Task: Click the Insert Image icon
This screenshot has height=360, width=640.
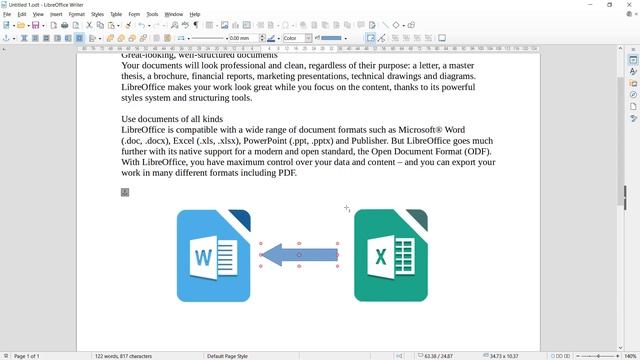Action: (224, 25)
